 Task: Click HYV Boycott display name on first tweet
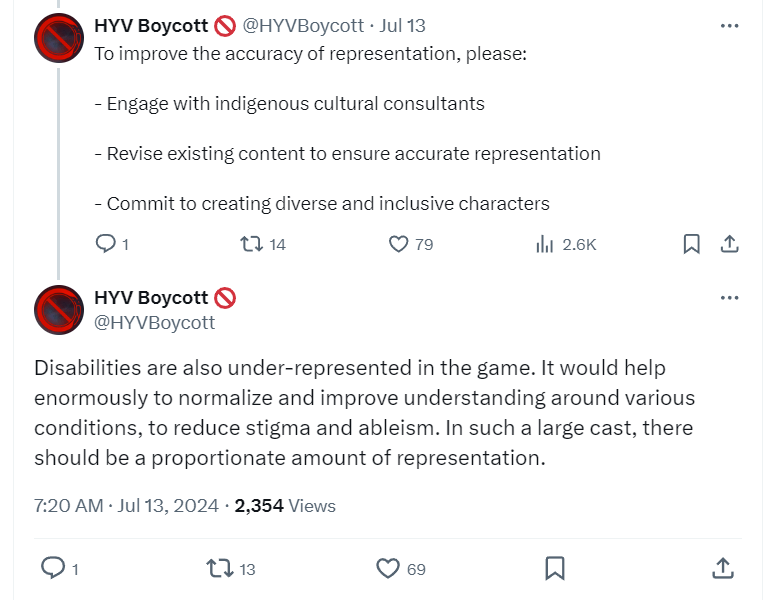(x=150, y=25)
